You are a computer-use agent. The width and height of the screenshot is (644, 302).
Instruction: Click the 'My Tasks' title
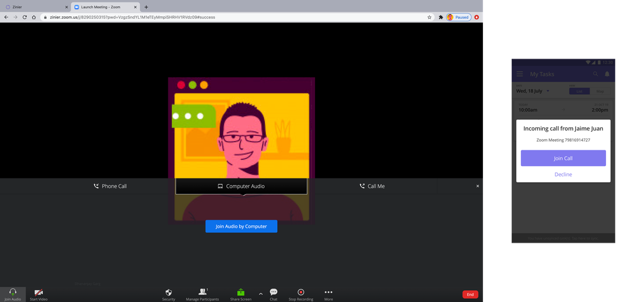[x=542, y=74]
